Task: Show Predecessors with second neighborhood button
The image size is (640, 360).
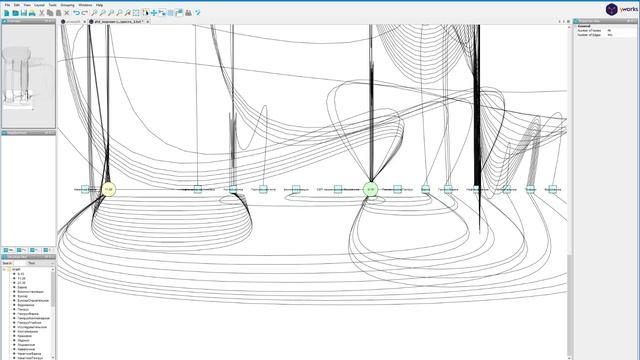Action: tap(20, 250)
